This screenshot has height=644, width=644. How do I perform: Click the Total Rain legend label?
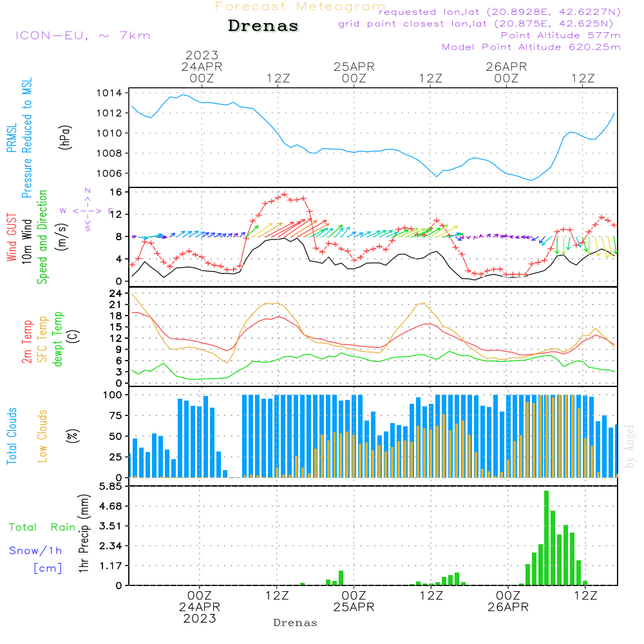coord(43,527)
